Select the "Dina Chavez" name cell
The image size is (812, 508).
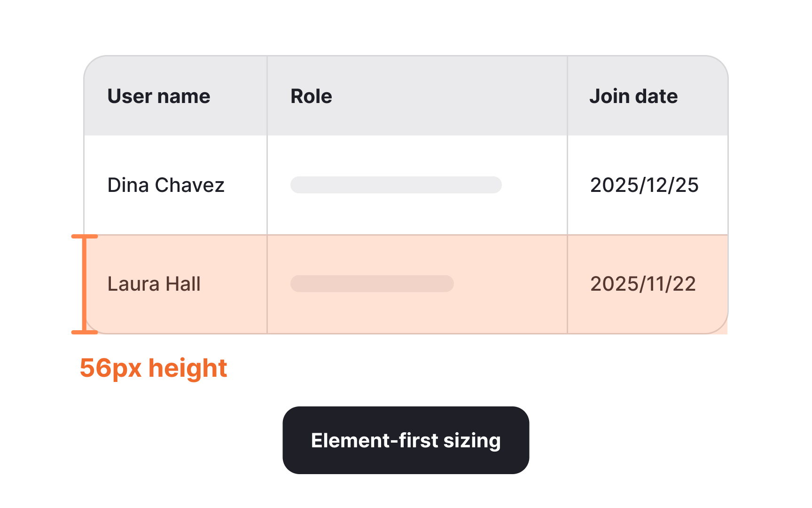click(166, 185)
